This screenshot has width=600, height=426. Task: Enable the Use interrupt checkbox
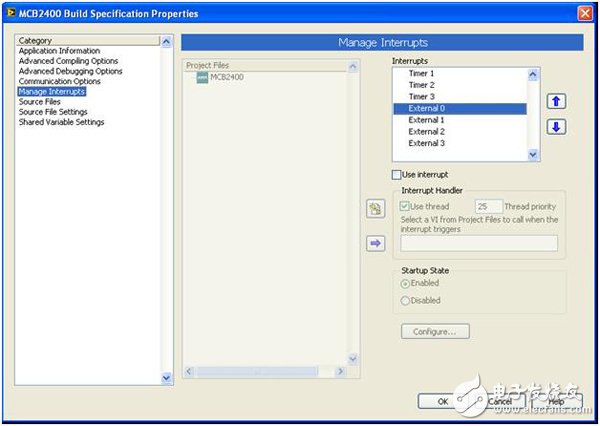click(397, 175)
